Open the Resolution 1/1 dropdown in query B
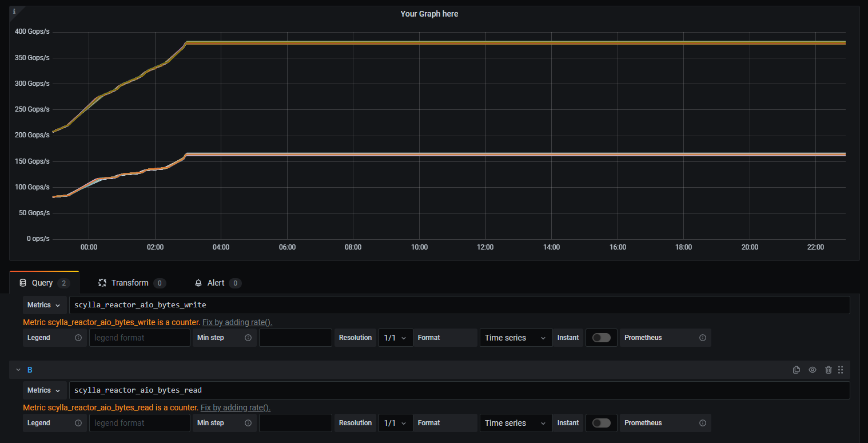The image size is (868, 443). click(396, 423)
